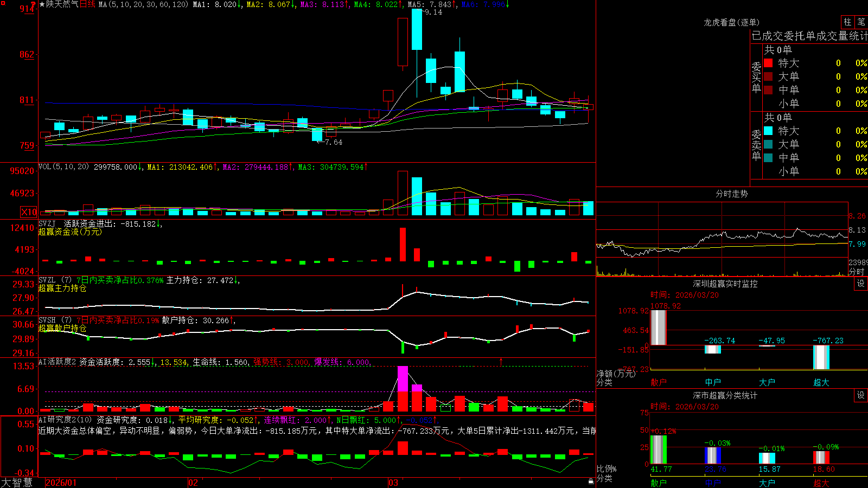Screen dimensions: 868x488
Task: Click the dark red 大单 buy-order swatch
Action: click(768, 76)
